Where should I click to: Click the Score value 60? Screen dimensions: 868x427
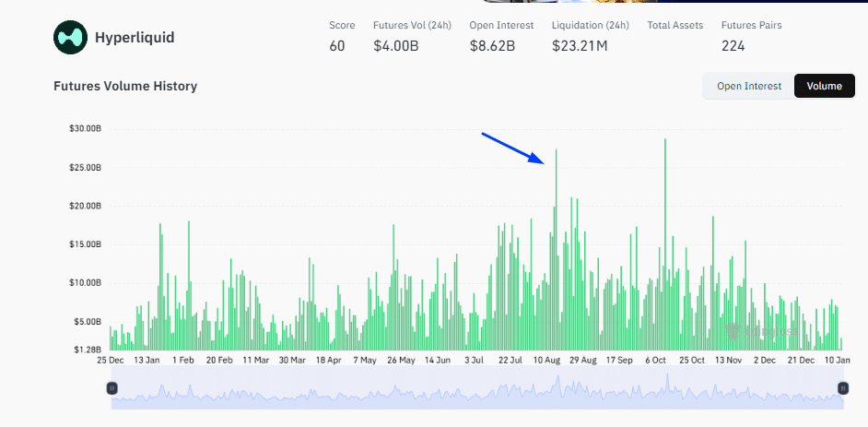tap(337, 45)
